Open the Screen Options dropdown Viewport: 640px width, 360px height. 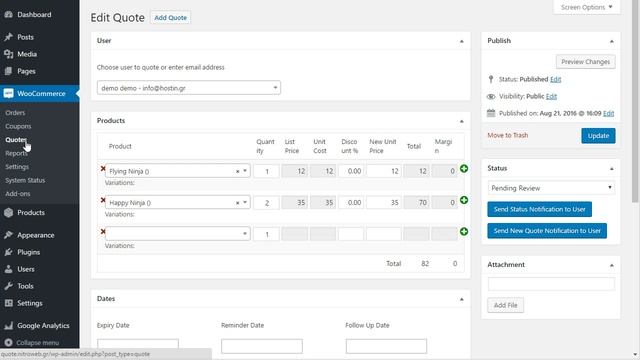coord(587,7)
